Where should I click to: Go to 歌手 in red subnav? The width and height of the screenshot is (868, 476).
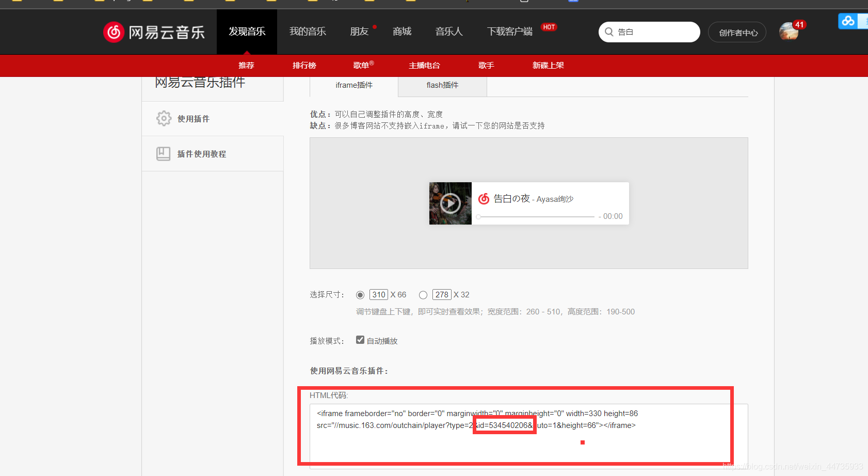click(486, 65)
